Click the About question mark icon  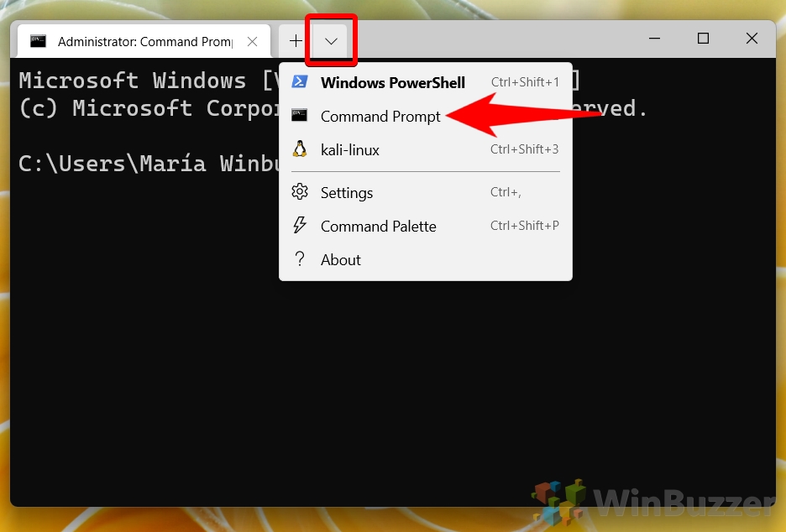pyautogui.click(x=300, y=259)
